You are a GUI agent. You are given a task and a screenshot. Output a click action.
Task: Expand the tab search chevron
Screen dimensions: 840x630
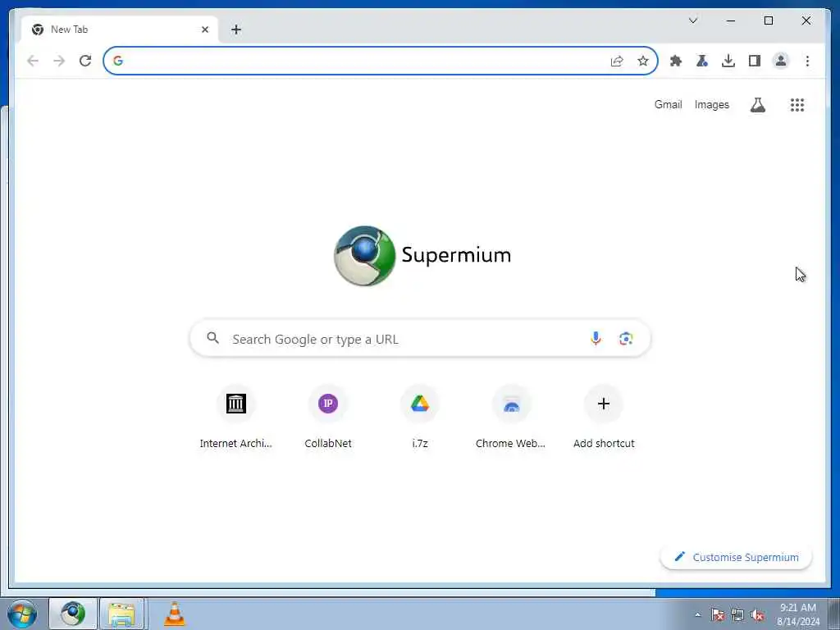[692, 21]
